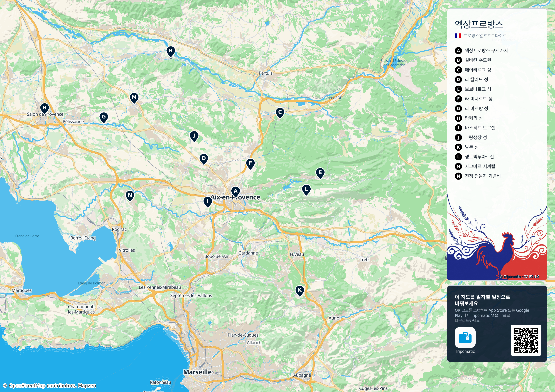The image size is (555, 392).
Task: Click the Marseille city label
Action: point(197,372)
